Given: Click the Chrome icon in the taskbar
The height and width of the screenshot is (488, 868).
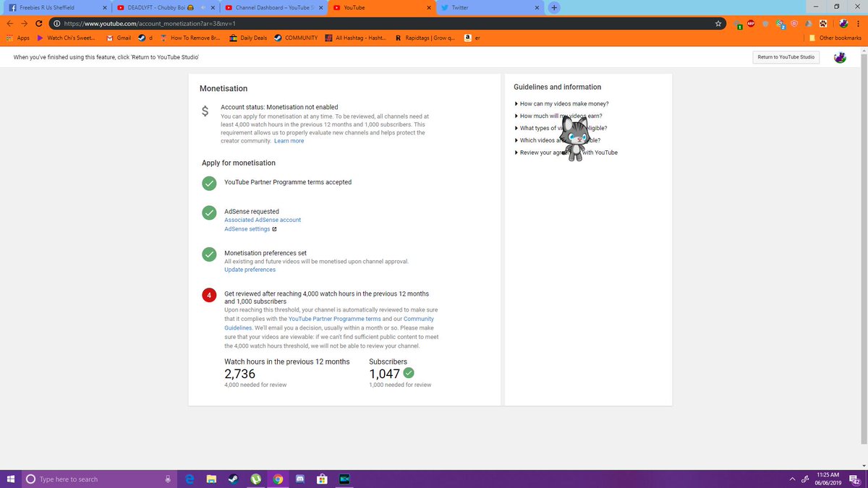Looking at the screenshot, I should point(278,479).
